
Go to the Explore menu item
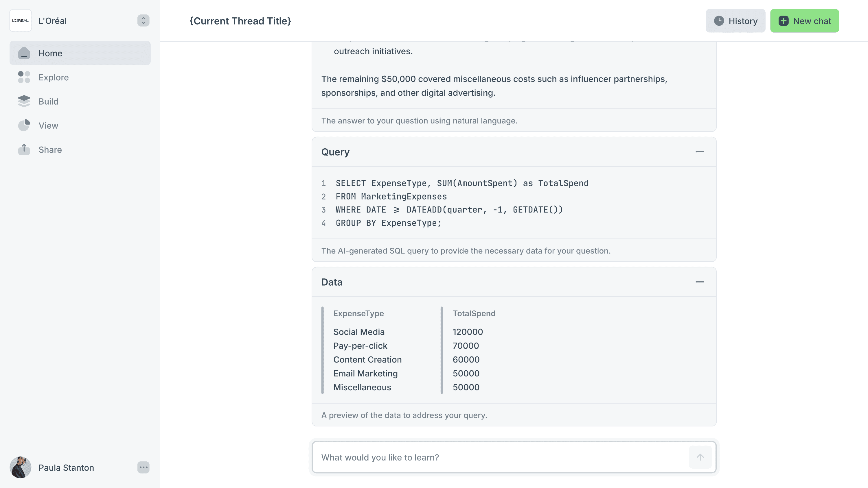point(54,77)
